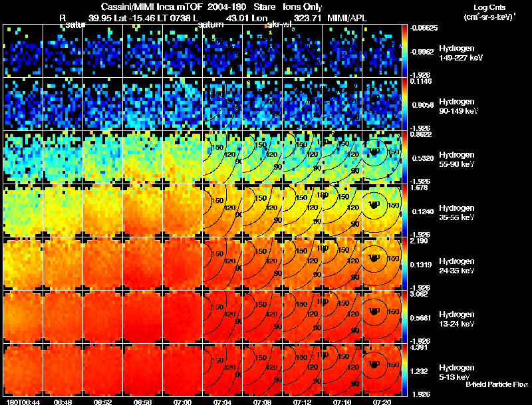Open the 35-55 keV image panel at 07:20

[382, 211]
